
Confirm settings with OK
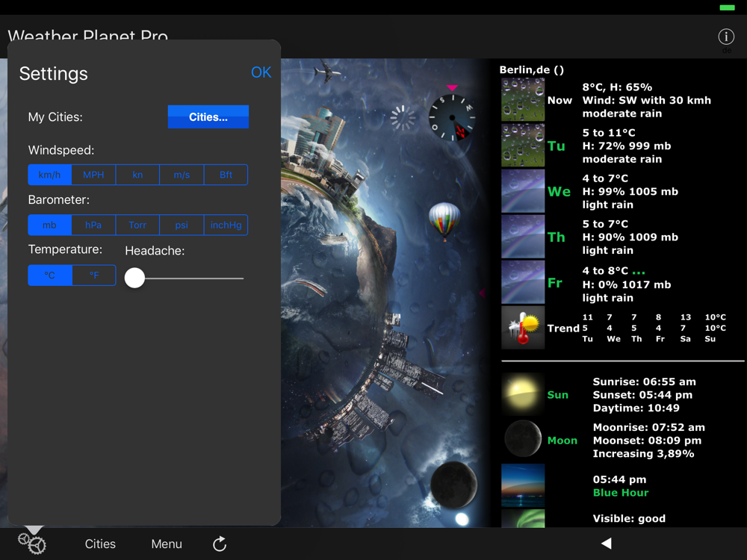[261, 72]
